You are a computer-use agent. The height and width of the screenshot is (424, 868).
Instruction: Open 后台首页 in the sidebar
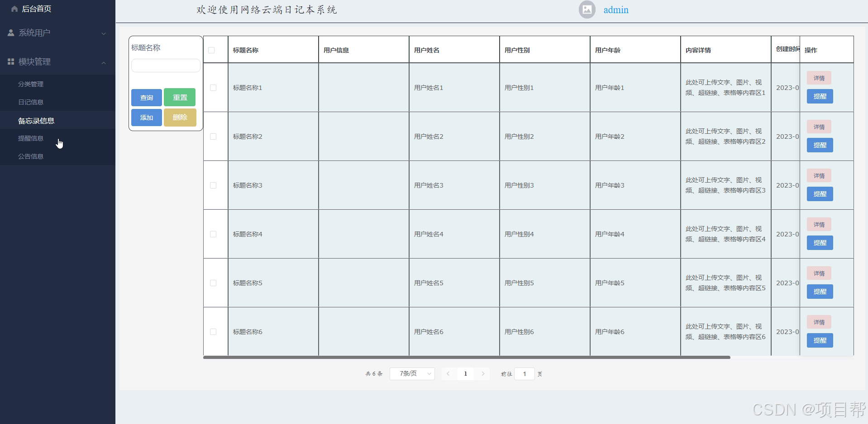click(x=36, y=9)
